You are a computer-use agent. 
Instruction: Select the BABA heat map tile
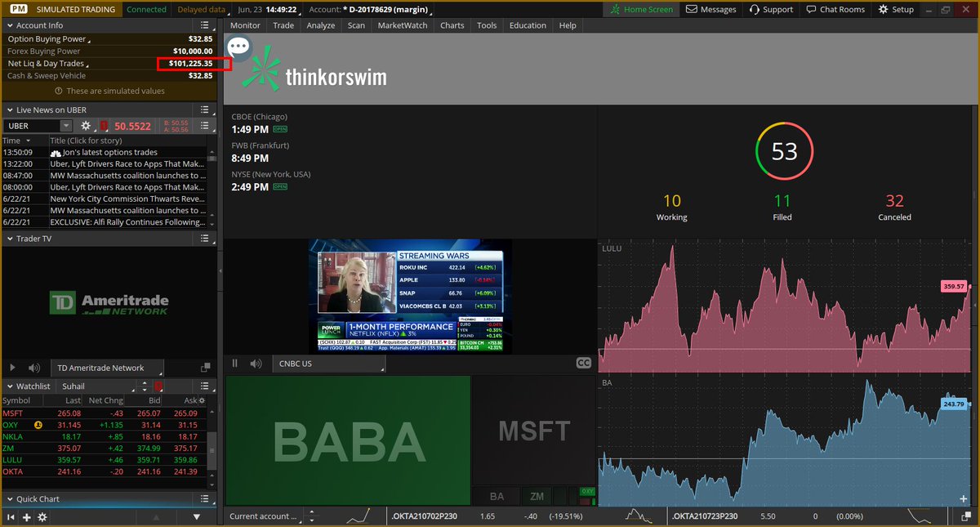[348, 440]
